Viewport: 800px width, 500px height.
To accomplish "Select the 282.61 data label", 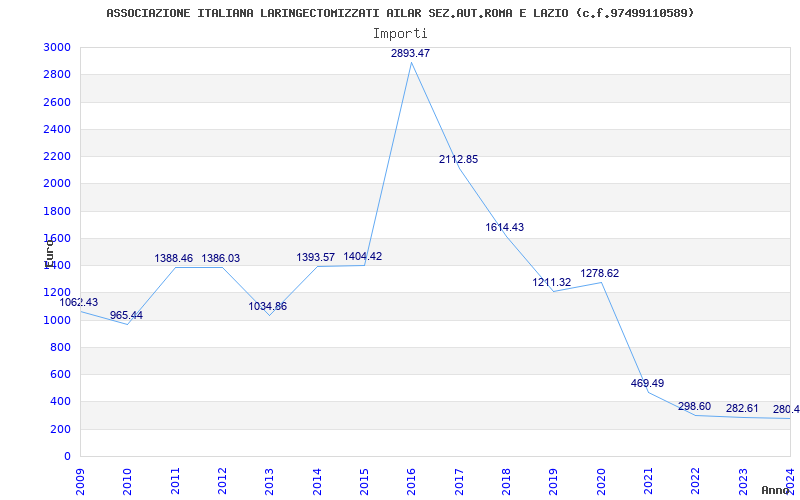I will [x=742, y=409].
